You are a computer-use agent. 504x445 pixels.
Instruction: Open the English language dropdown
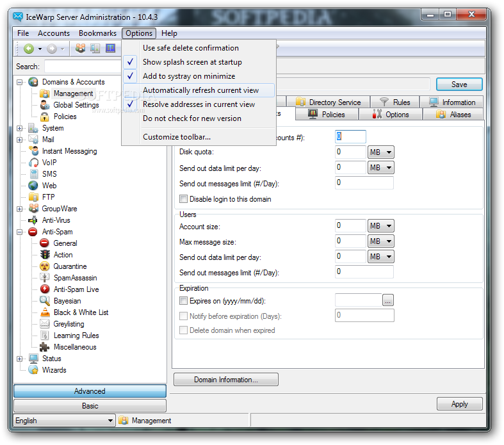pos(64,421)
